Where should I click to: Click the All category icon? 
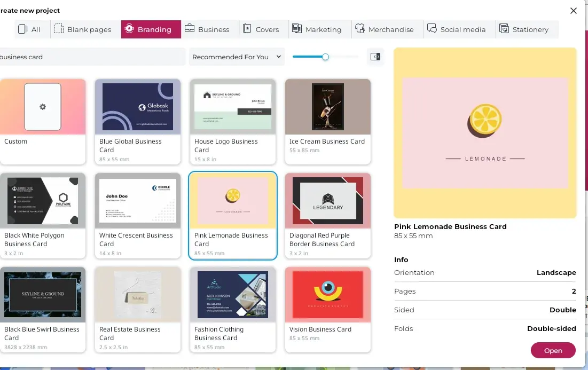(22, 29)
